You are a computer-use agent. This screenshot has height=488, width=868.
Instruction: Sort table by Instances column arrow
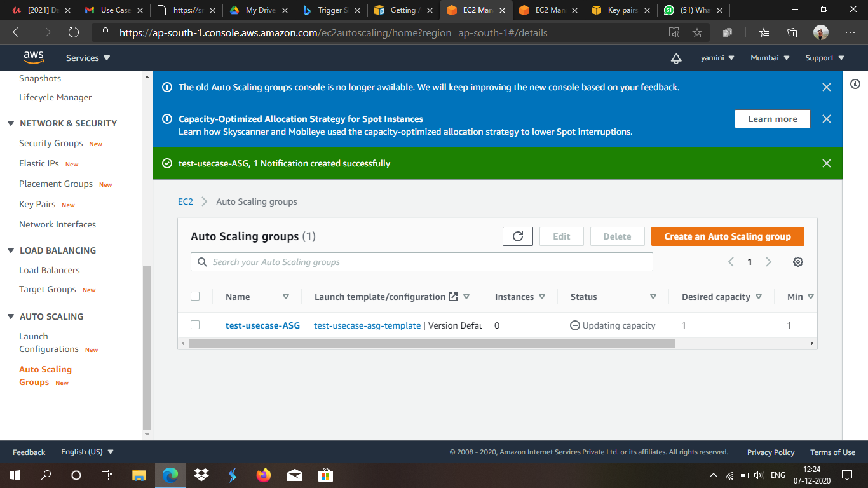(542, 297)
